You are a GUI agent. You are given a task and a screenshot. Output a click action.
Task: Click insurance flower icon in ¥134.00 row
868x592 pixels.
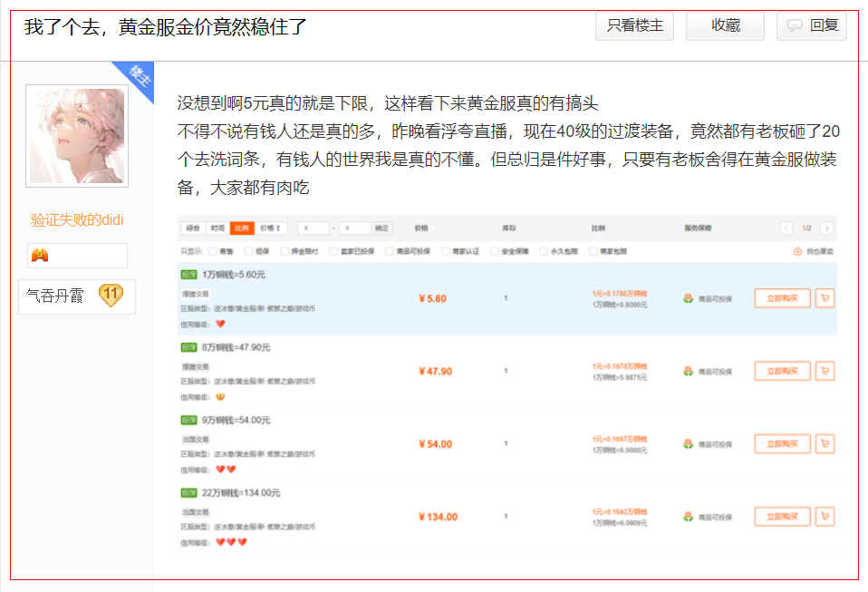coord(688,517)
